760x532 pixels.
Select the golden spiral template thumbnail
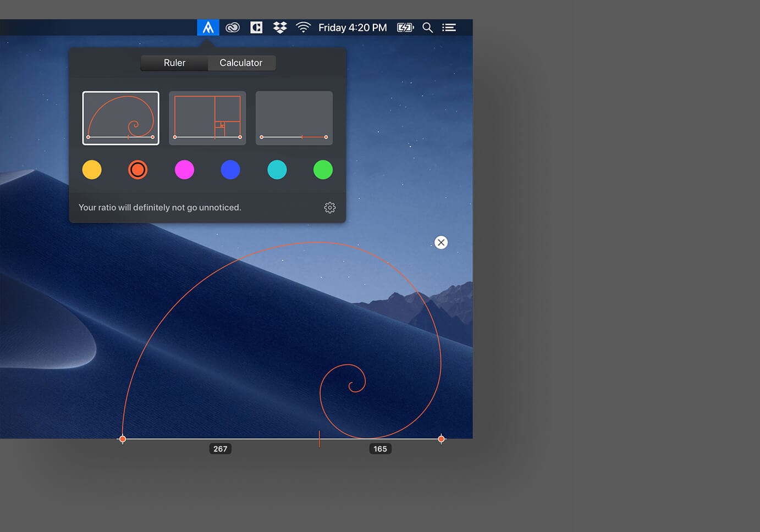120,118
